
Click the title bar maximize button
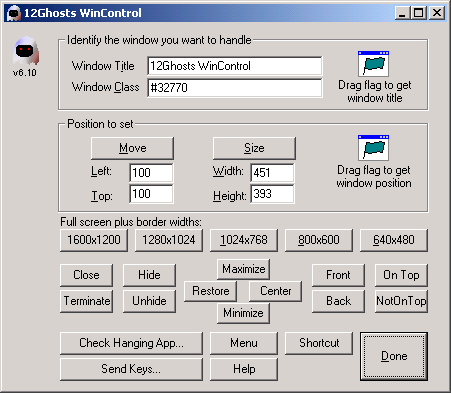419,13
